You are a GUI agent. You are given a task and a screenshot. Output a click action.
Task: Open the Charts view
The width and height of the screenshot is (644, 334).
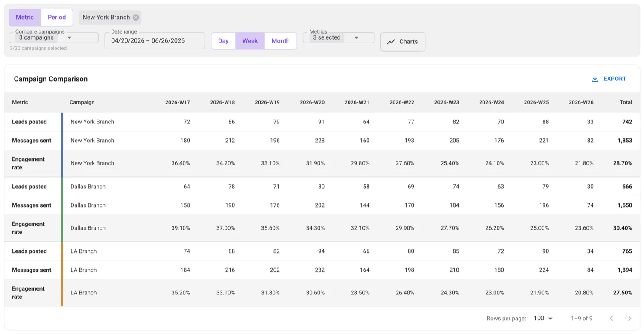[x=403, y=42]
